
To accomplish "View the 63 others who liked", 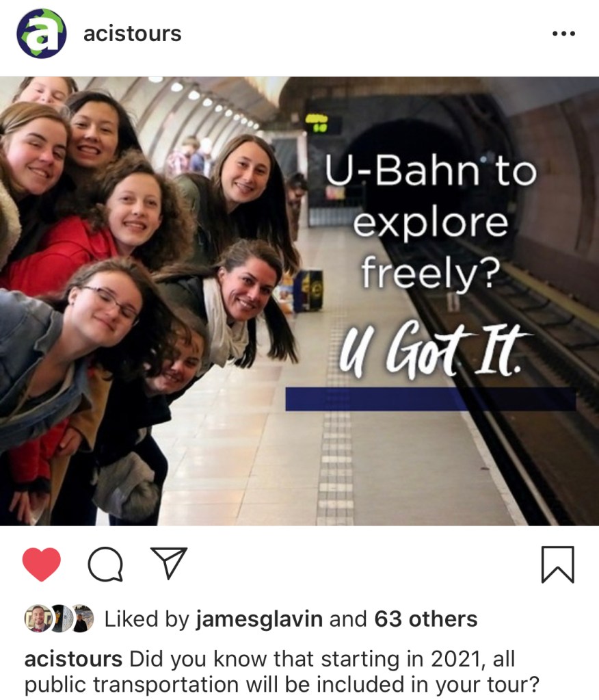I will tap(426, 619).
